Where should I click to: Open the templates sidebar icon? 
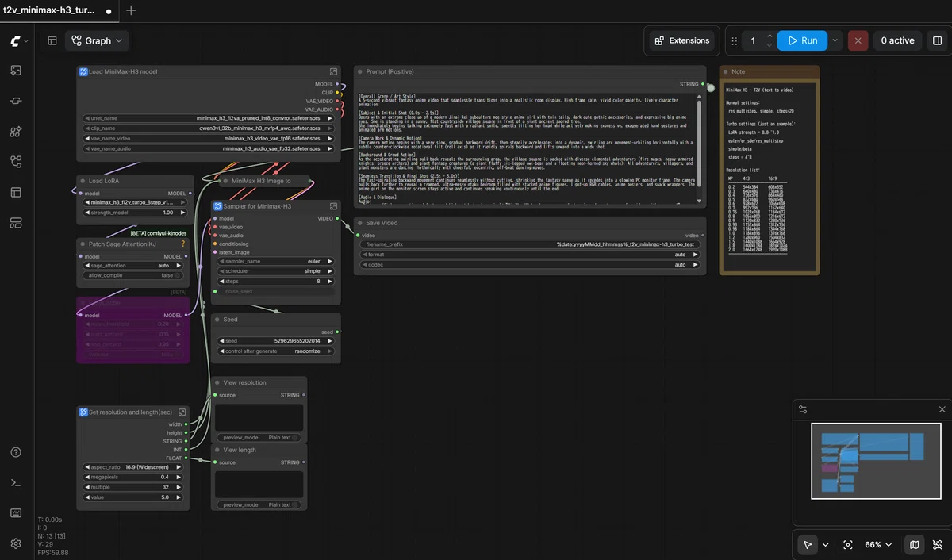[x=16, y=193]
